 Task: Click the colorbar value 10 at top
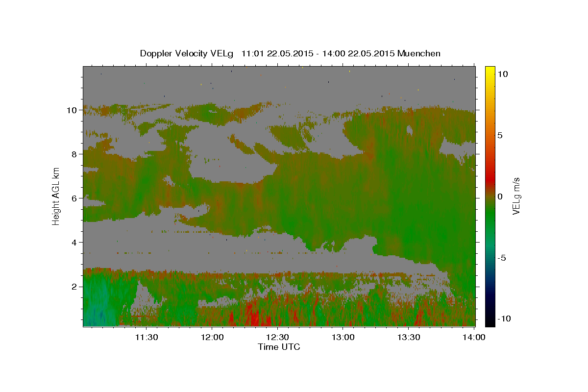[502, 74]
